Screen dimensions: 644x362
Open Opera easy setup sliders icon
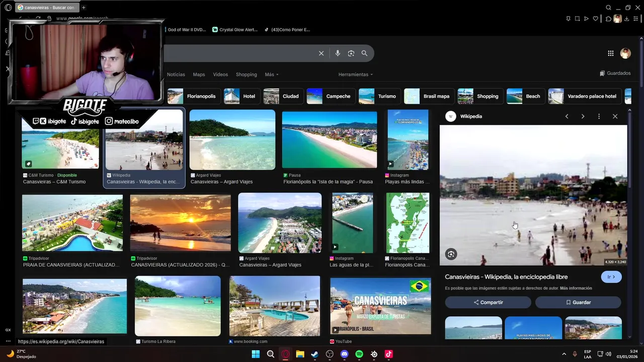coord(637,19)
